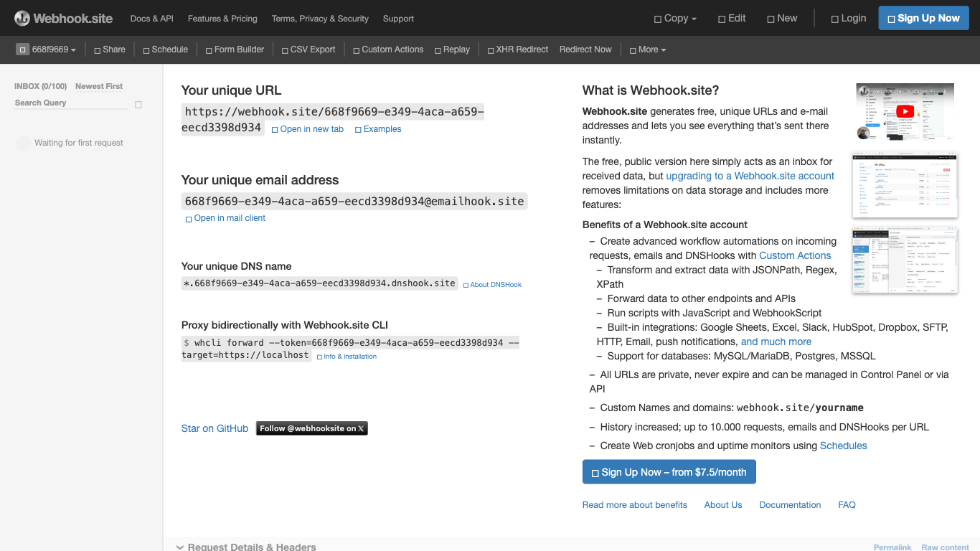Image resolution: width=980 pixels, height=551 pixels.
Task: Click the Permalink link
Action: pos(892,547)
